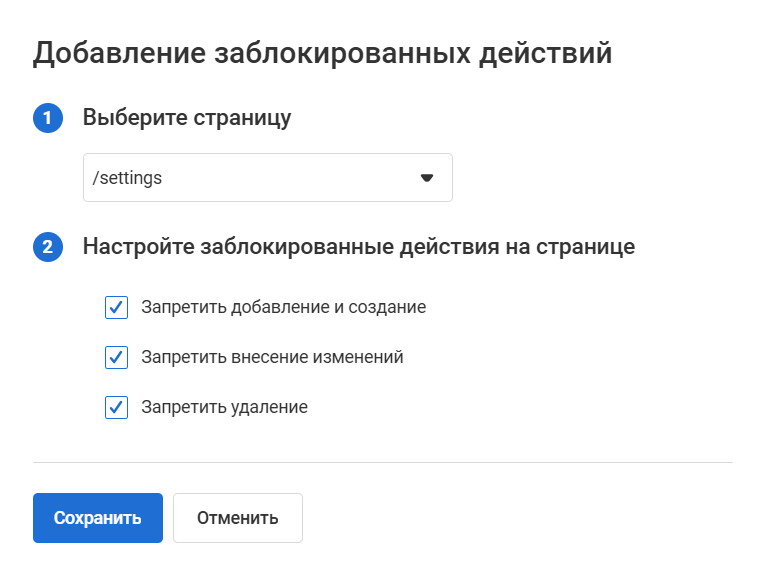This screenshot has width=763, height=575.
Task: Uncheck "Запретить добавление и создание" via its label
Action: coord(283,307)
